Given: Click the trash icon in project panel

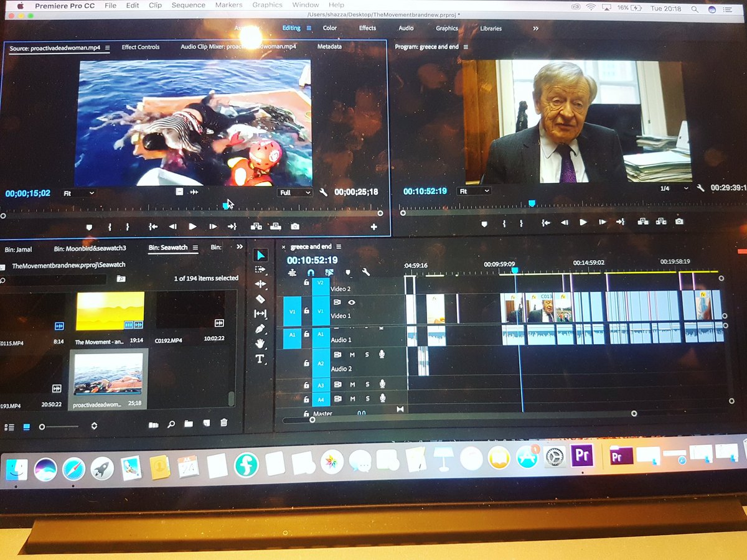Looking at the screenshot, I should click(224, 423).
